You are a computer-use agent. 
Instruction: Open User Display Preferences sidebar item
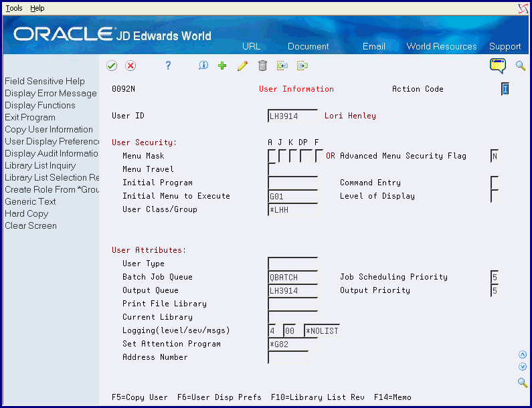(x=52, y=141)
